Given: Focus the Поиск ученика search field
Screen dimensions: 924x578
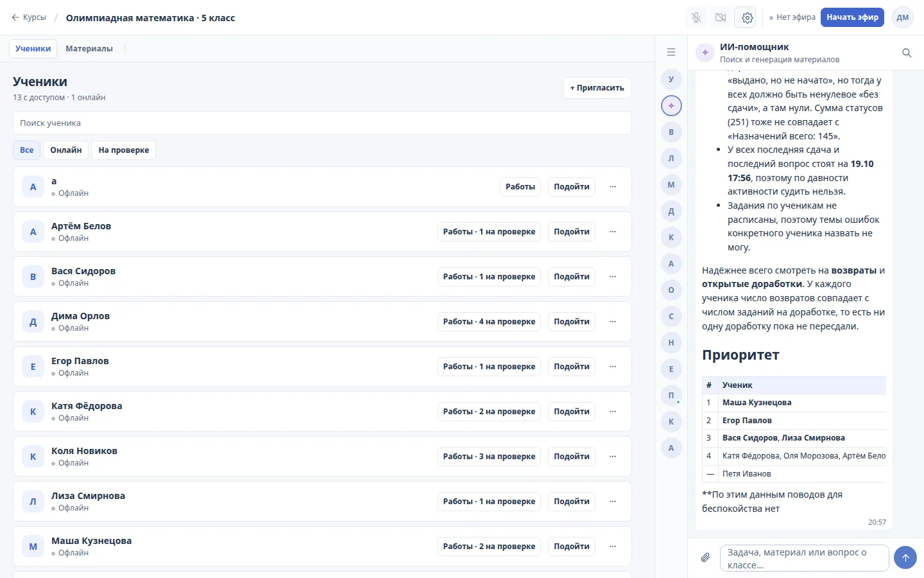Looking at the screenshot, I should 322,123.
